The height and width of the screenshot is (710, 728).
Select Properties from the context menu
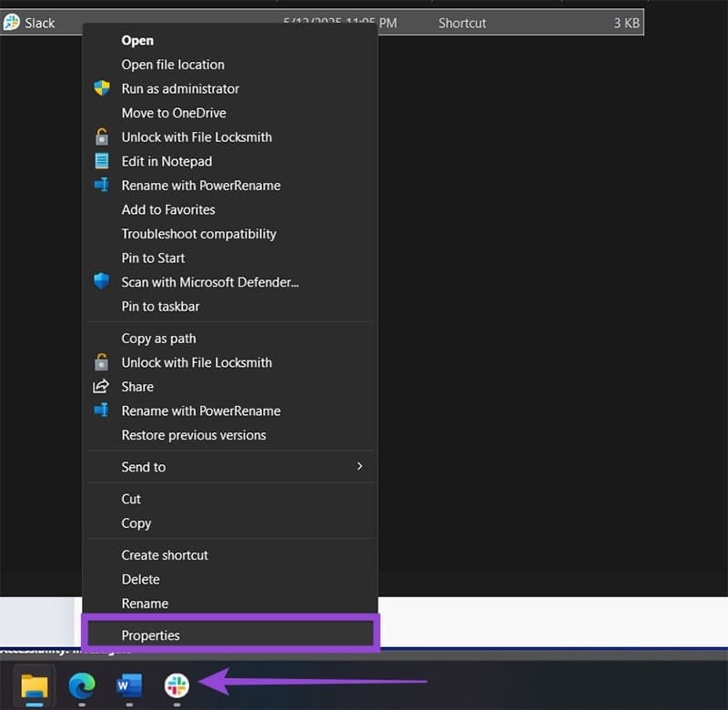click(x=231, y=634)
